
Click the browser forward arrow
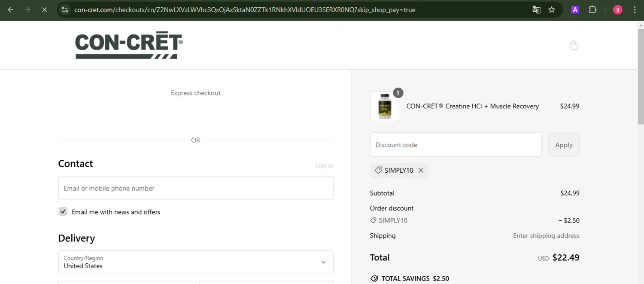coord(27,9)
